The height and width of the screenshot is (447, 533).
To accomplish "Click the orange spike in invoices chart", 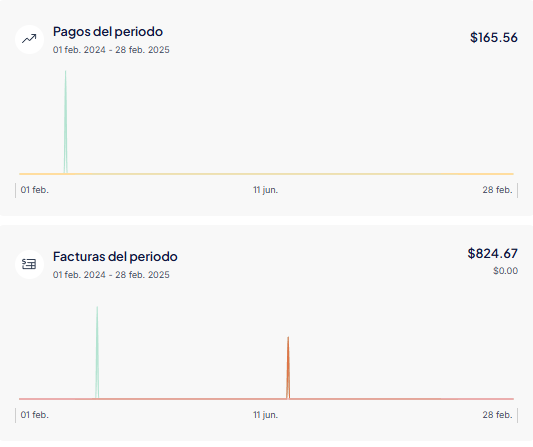I will coord(288,367).
